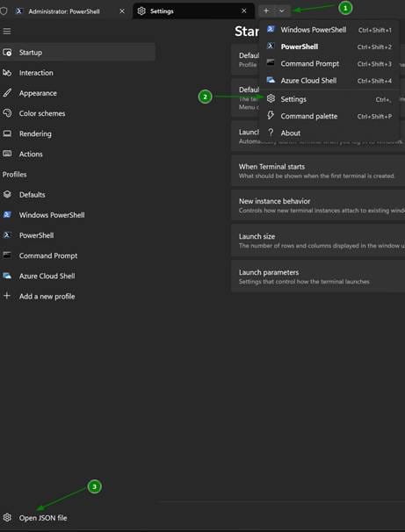Viewport: 405px width, 532px height.
Task: Expand the Launch parameters setting
Action: (318, 277)
